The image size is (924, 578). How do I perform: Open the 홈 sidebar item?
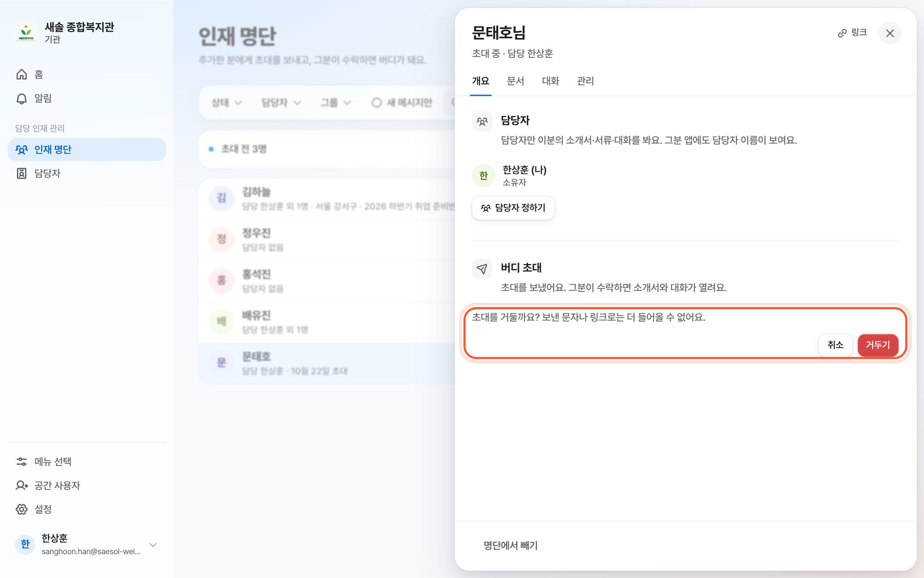pyautogui.click(x=87, y=74)
